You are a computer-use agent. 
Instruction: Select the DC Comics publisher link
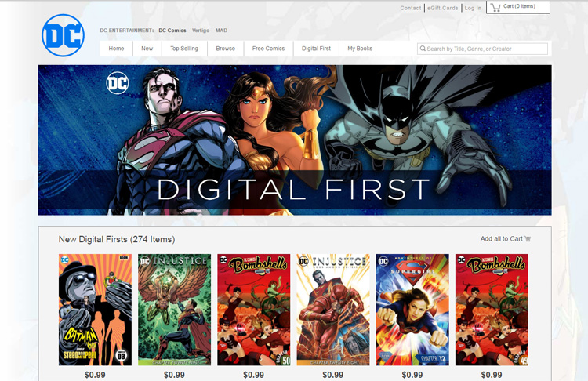(x=172, y=31)
